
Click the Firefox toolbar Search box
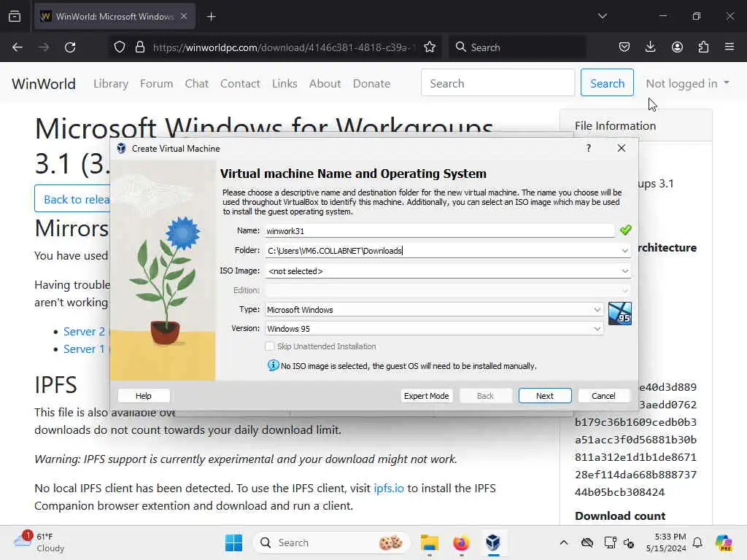click(x=517, y=47)
